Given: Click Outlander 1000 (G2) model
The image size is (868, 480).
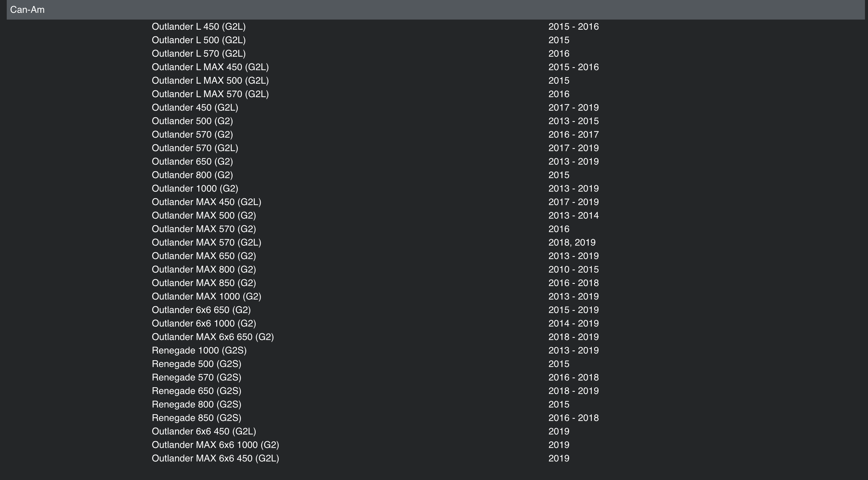Looking at the screenshot, I should [195, 189].
